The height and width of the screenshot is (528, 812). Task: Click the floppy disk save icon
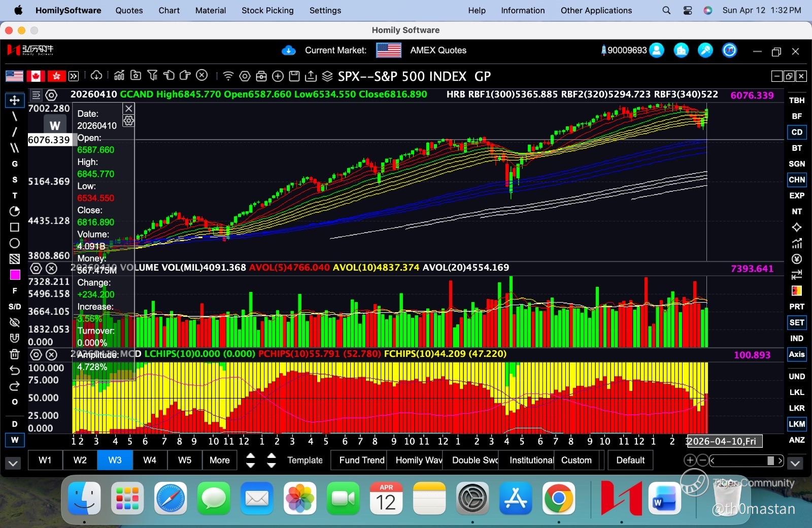[294, 76]
